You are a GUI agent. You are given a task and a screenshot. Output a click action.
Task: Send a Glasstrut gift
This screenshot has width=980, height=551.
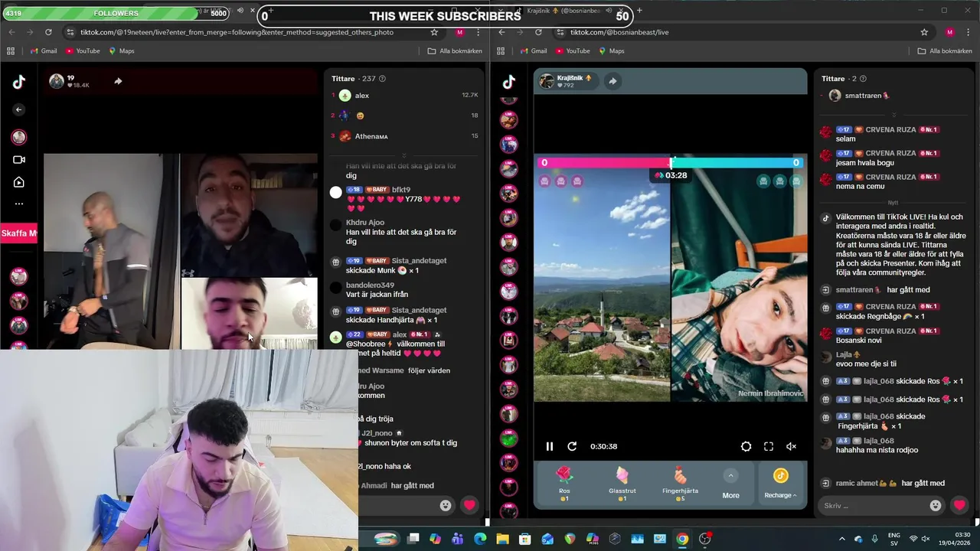coord(622,484)
